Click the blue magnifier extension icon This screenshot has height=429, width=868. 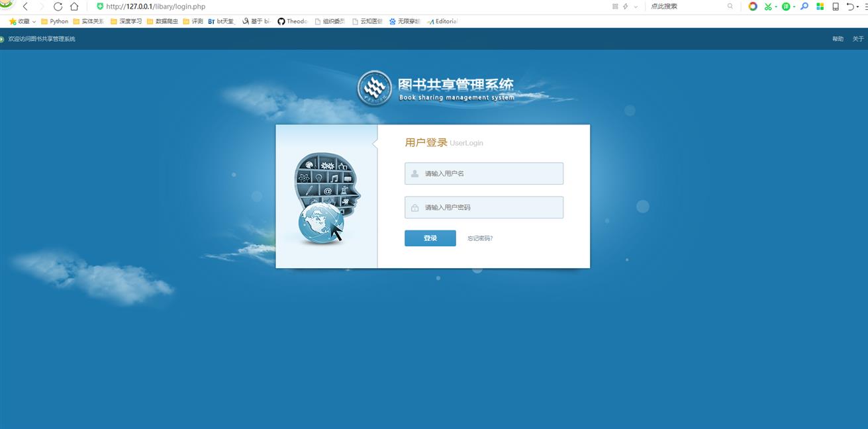[x=804, y=7]
